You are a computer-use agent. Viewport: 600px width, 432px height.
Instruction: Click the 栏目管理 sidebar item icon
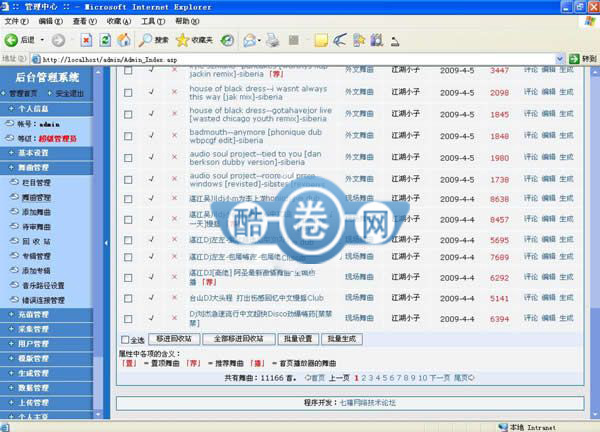tap(14, 182)
